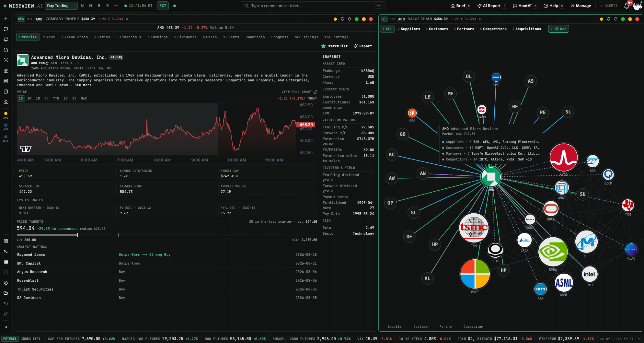Viewport: 644px width, 343px height.
Task: Open the AMD ticker selector in Value Chain
Action: point(401,19)
